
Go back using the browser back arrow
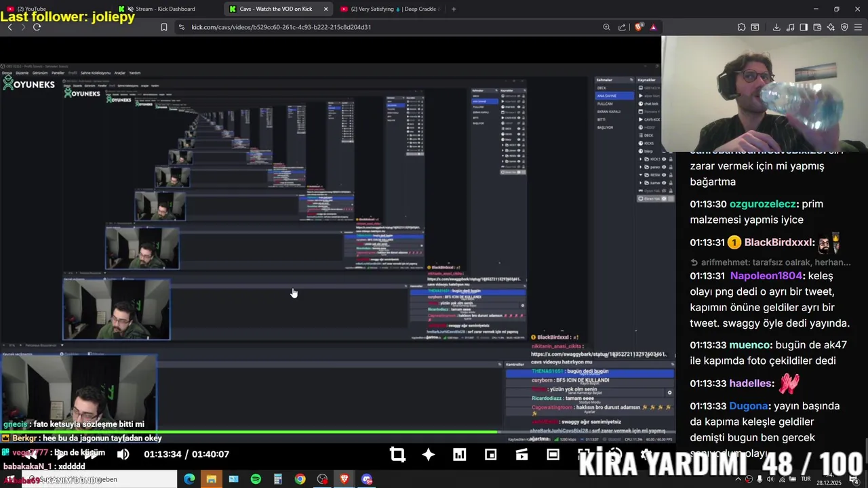pos(9,27)
